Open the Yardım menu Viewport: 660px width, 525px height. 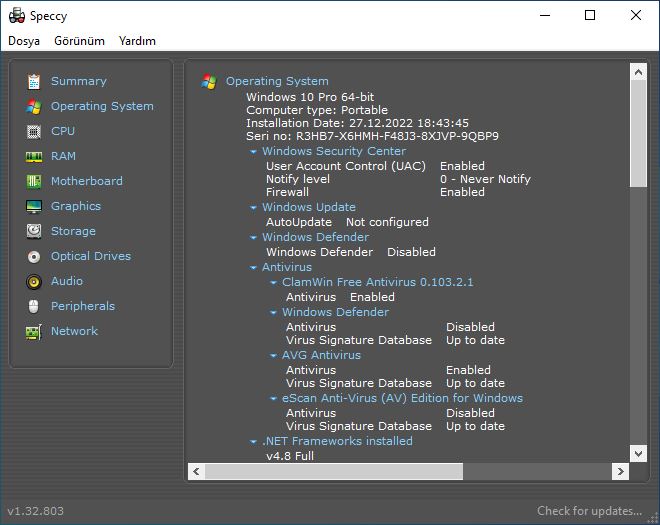tap(137, 41)
